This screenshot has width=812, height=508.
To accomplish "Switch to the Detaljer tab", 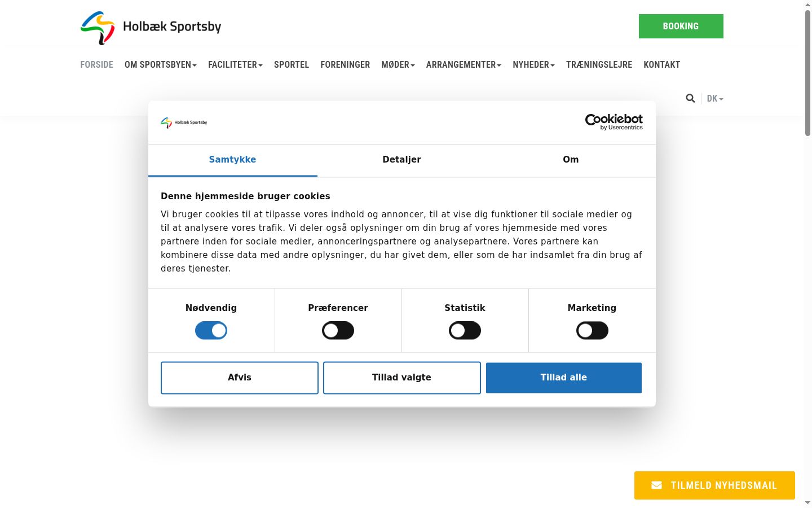I will click(x=401, y=160).
